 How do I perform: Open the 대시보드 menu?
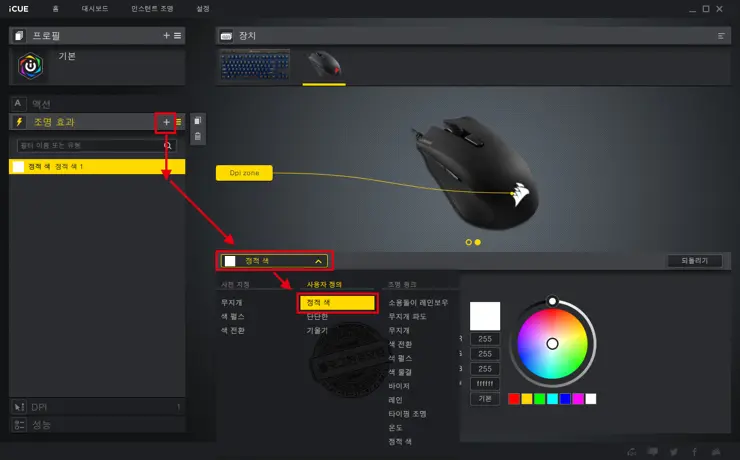pyautogui.click(x=95, y=9)
